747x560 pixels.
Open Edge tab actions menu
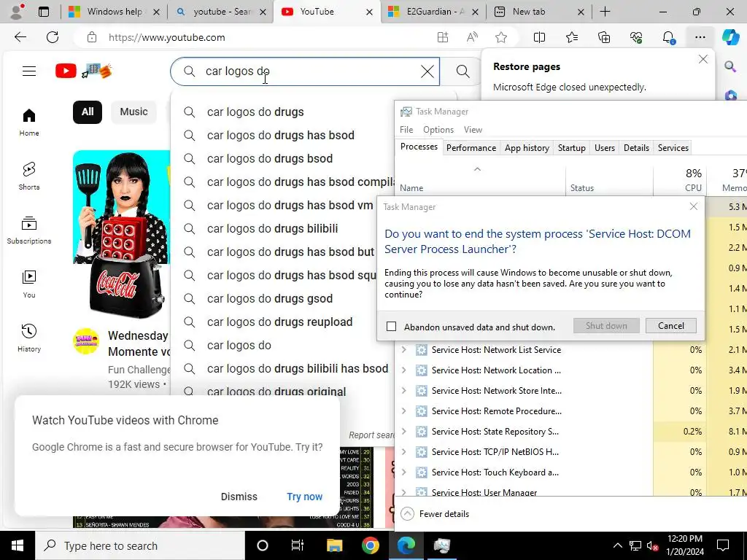pyautogui.click(x=43, y=12)
